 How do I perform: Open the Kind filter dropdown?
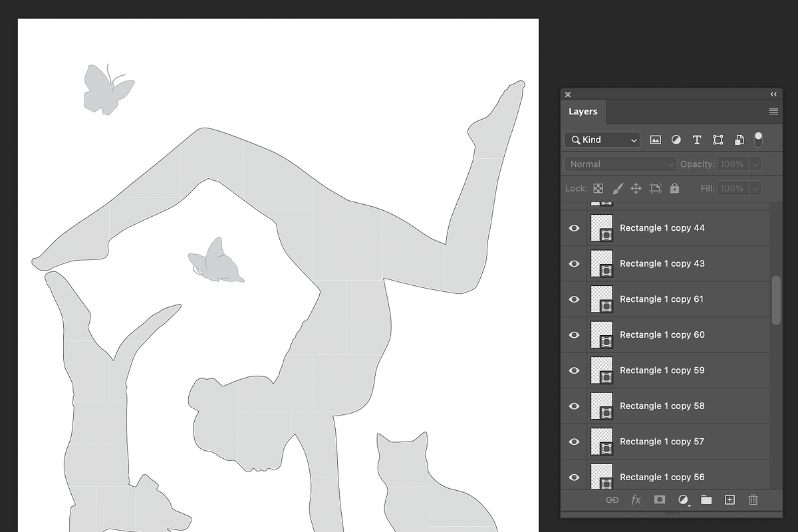(602, 140)
